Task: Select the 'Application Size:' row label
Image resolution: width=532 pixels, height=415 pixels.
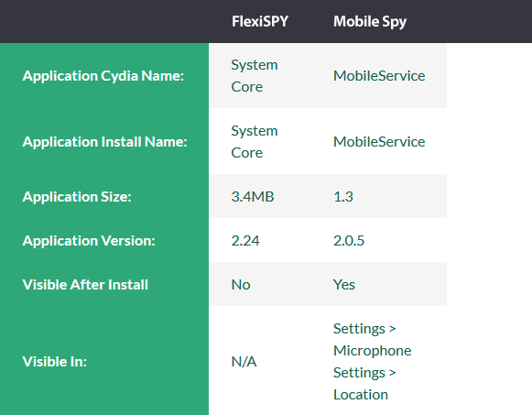Action: click(x=77, y=196)
